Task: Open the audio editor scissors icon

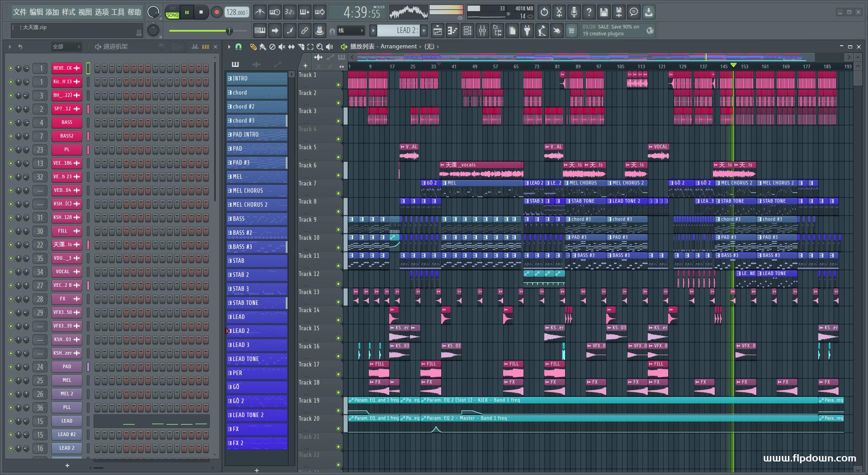Action: point(559,12)
